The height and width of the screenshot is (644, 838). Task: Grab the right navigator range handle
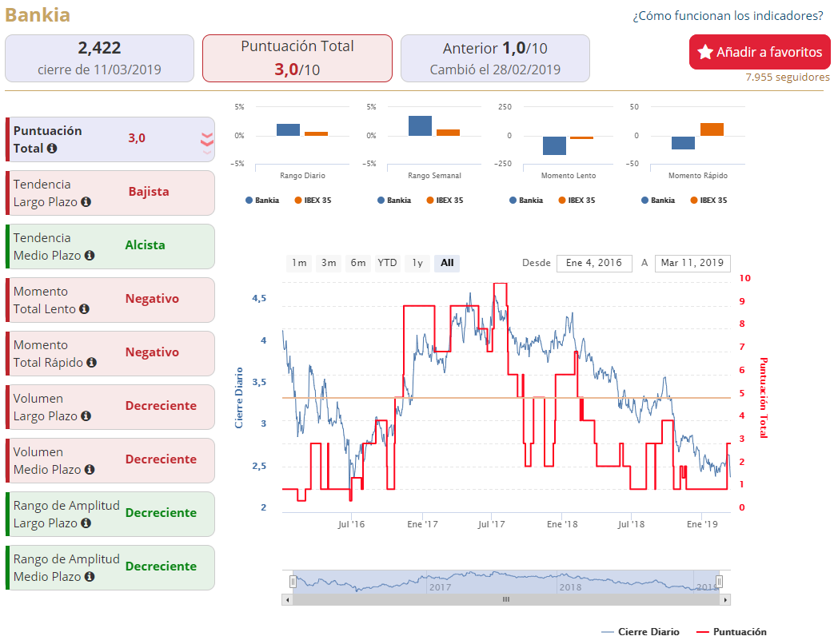720,581
